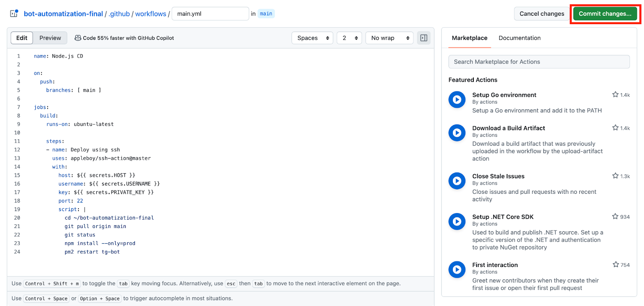The image size is (644, 306).
Task: Click the star icon for Close Stale Issues
Action: point(615,176)
